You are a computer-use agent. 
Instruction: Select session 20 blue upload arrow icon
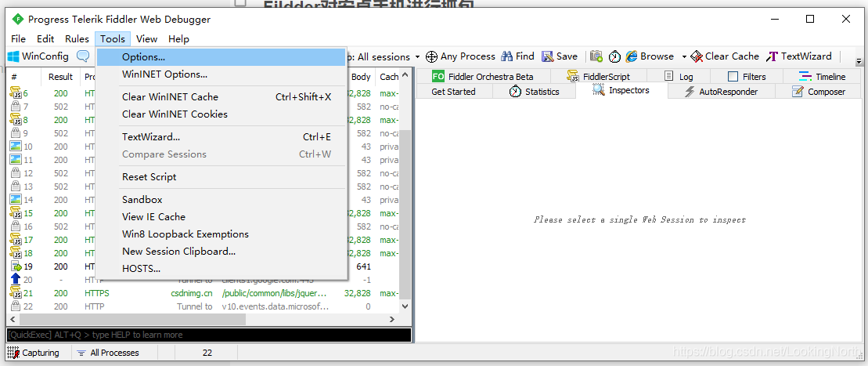pos(16,280)
